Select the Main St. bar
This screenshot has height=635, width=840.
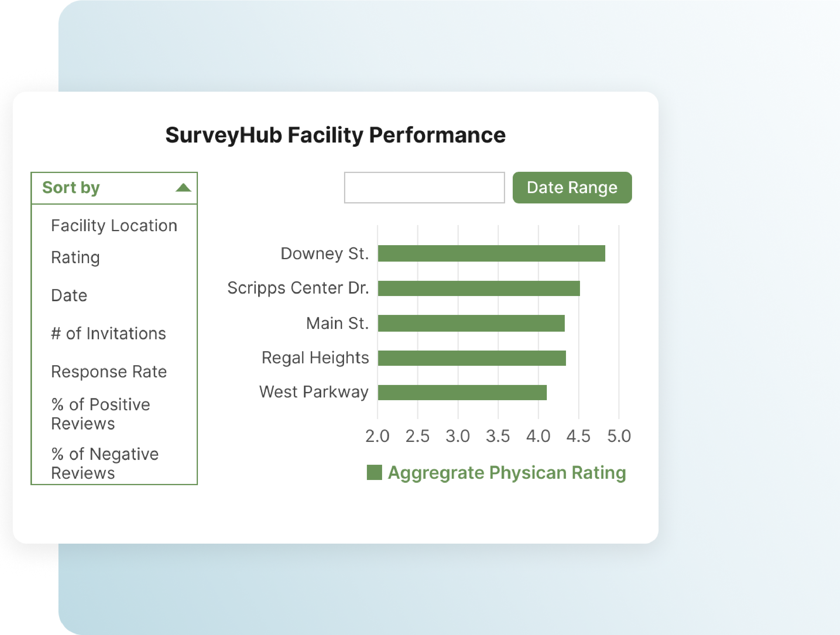pos(471,323)
